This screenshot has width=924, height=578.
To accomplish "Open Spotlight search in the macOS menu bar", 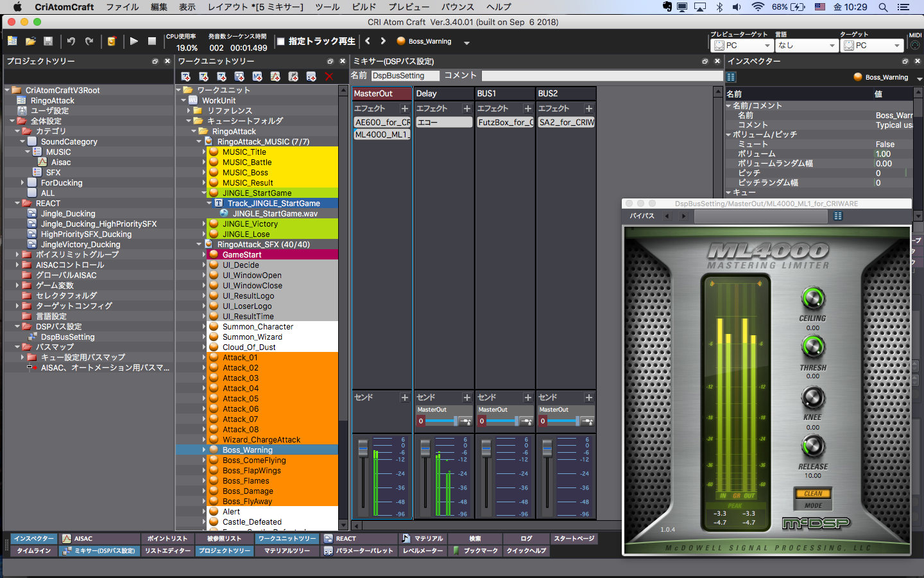I will [x=883, y=7].
